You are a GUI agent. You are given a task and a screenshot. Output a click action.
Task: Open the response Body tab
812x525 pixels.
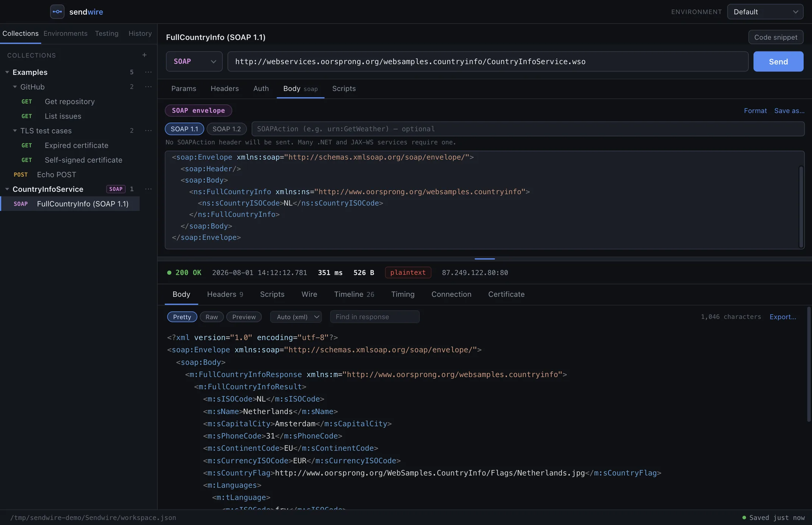click(181, 294)
